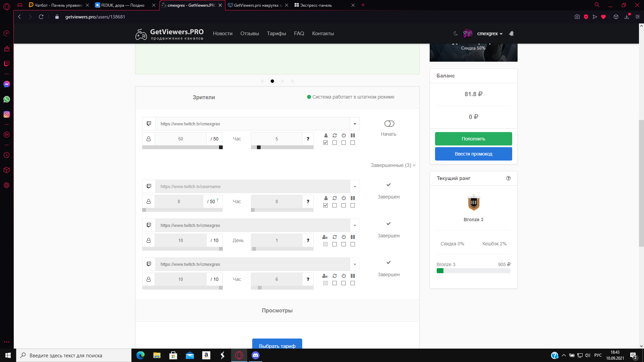The height and width of the screenshot is (362, 644).
Task: Open History clock icon in sidebar
Action: point(7,155)
